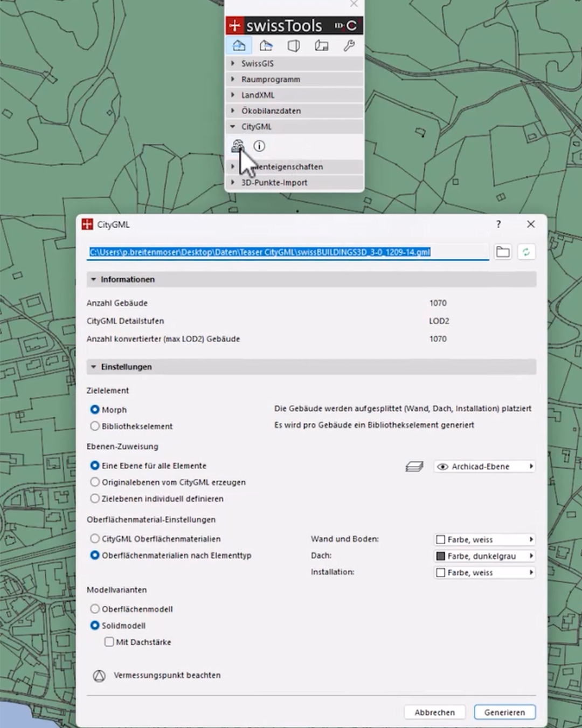
Task: Click Abbrechen button
Action: [435, 712]
